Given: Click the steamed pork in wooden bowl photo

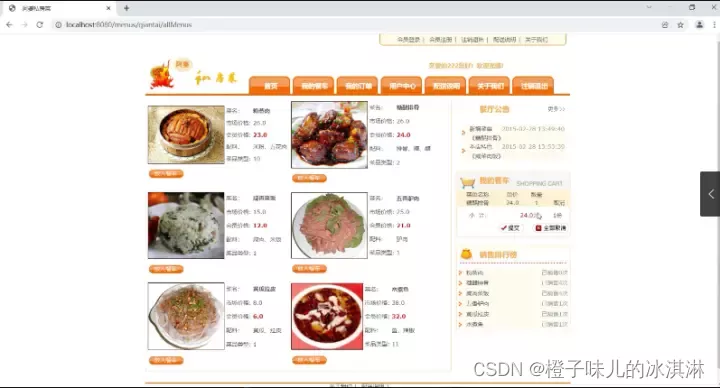Looking at the screenshot, I should pos(186,135).
